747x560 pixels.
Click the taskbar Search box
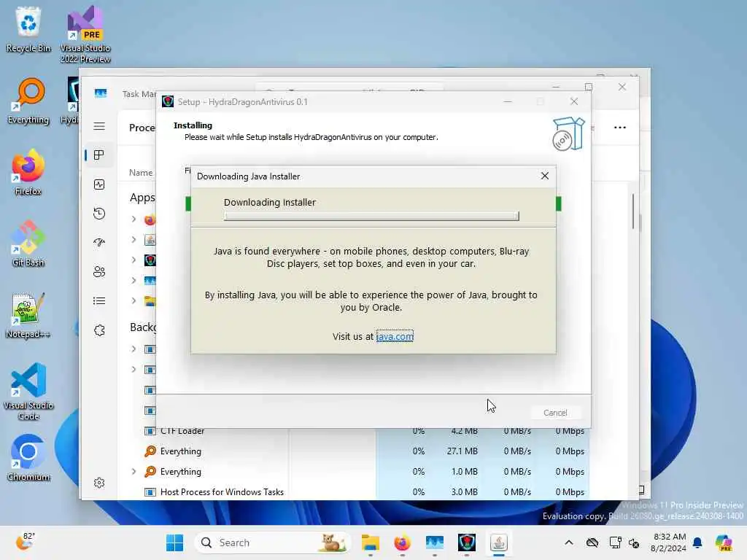(273, 542)
